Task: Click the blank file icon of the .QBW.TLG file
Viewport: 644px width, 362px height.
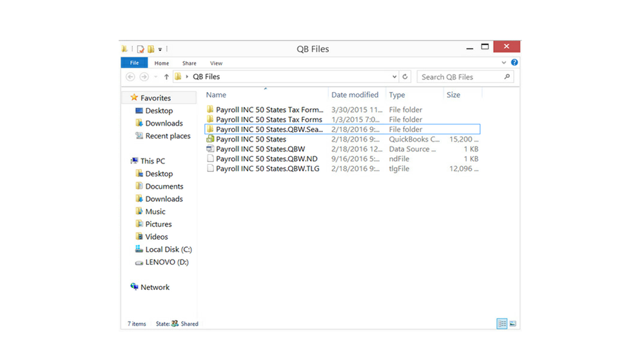Action: tap(210, 168)
